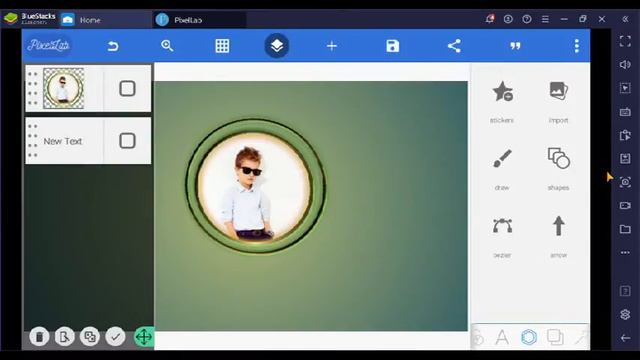Toggle the layers panel icon
This screenshot has width=640, height=360.
pyautogui.click(x=277, y=46)
